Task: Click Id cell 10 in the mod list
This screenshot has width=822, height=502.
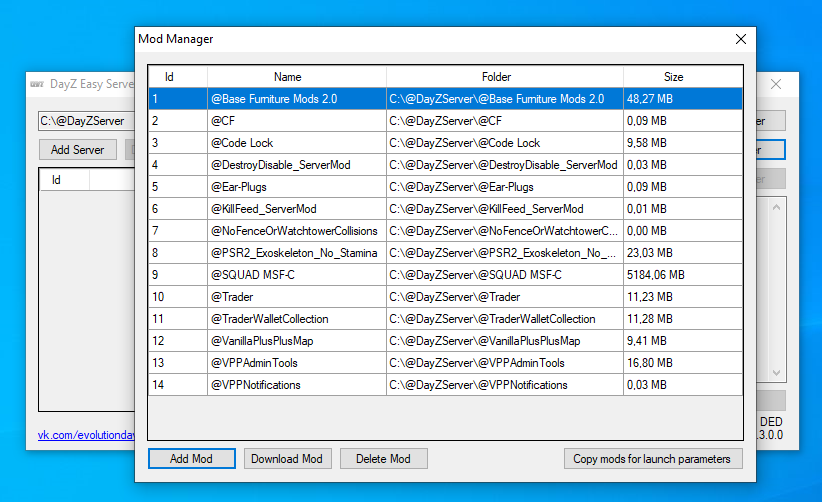Action: click(x=178, y=297)
